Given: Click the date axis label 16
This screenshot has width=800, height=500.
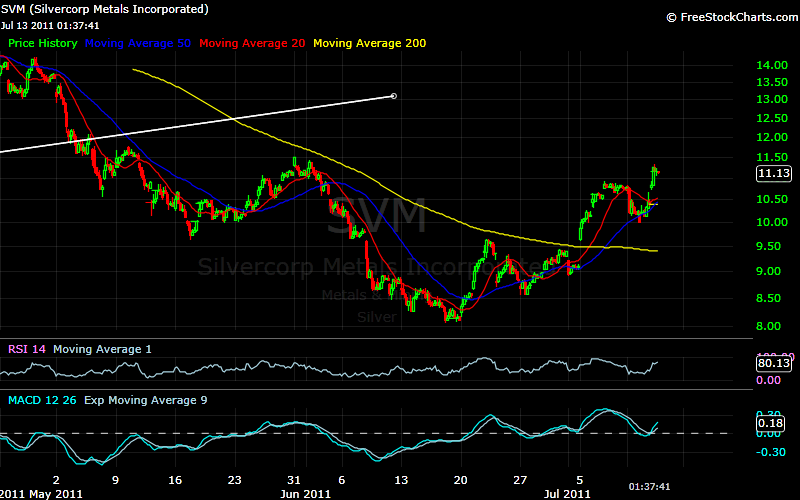Looking at the screenshot, I should pos(175,480).
